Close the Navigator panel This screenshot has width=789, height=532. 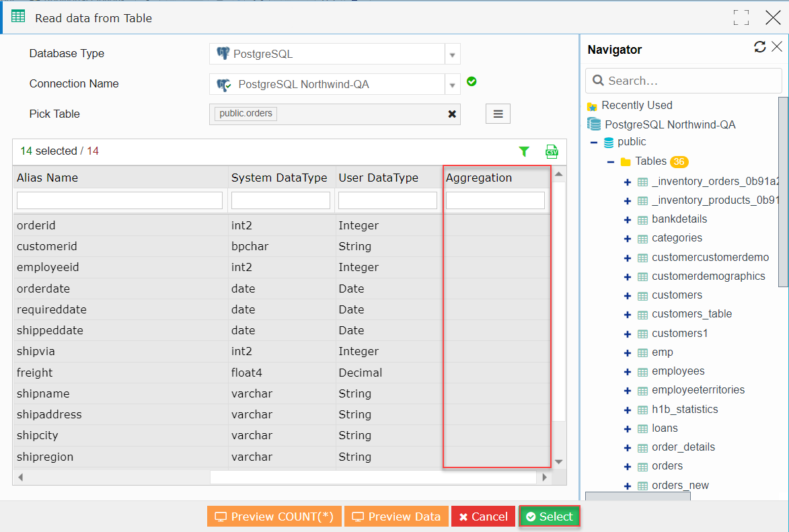coord(777,47)
